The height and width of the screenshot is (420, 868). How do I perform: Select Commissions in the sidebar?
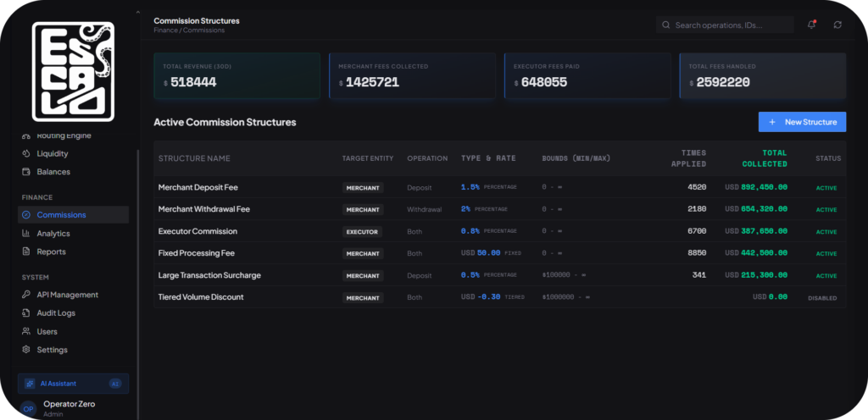point(73,215)
